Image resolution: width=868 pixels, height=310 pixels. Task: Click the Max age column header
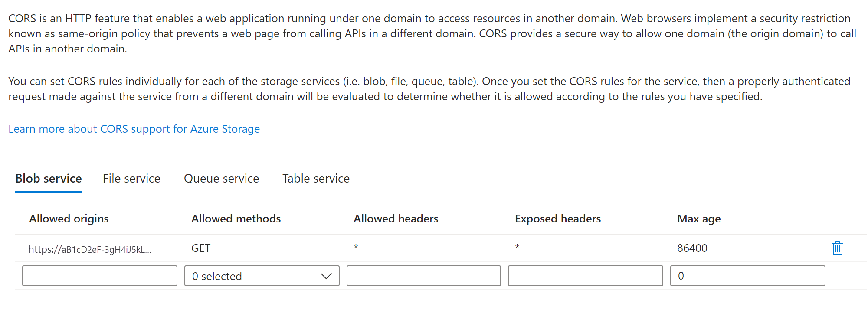point(699,219)
